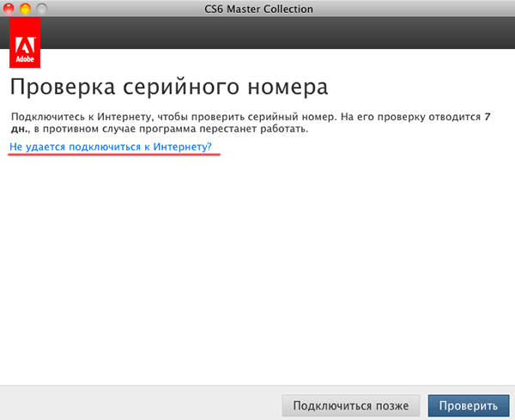
Task: Click the empty title bar right of the title
Action: (x=412, y=9)
